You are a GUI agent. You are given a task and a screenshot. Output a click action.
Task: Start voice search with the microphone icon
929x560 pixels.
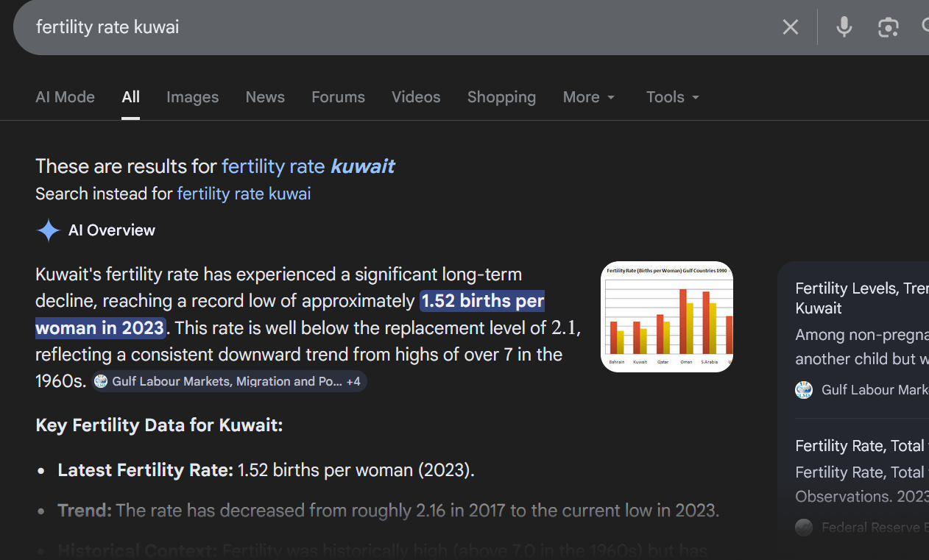point(844,27)
